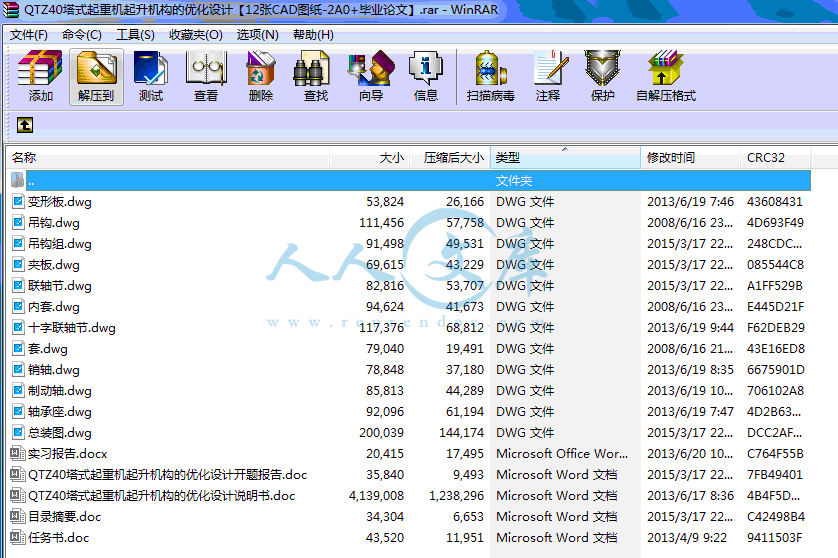The width and height of the screenshot is (838, 558).
Task: Click the View (查看) toolbar icon
Action: click(x=206, y=76)
